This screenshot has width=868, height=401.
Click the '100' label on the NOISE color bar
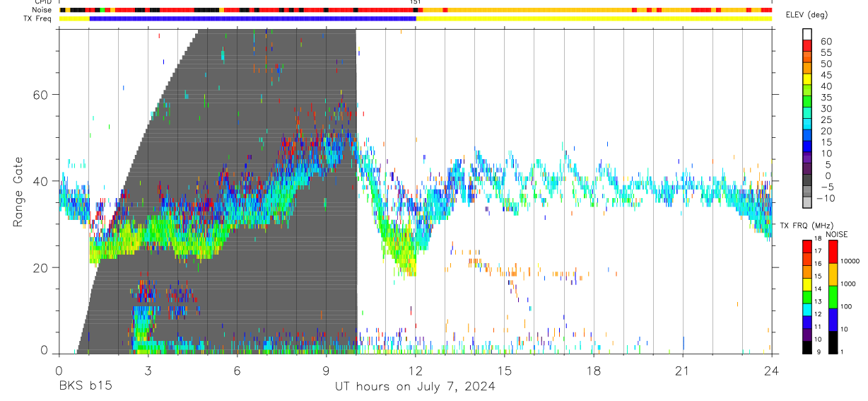(846, 306)
